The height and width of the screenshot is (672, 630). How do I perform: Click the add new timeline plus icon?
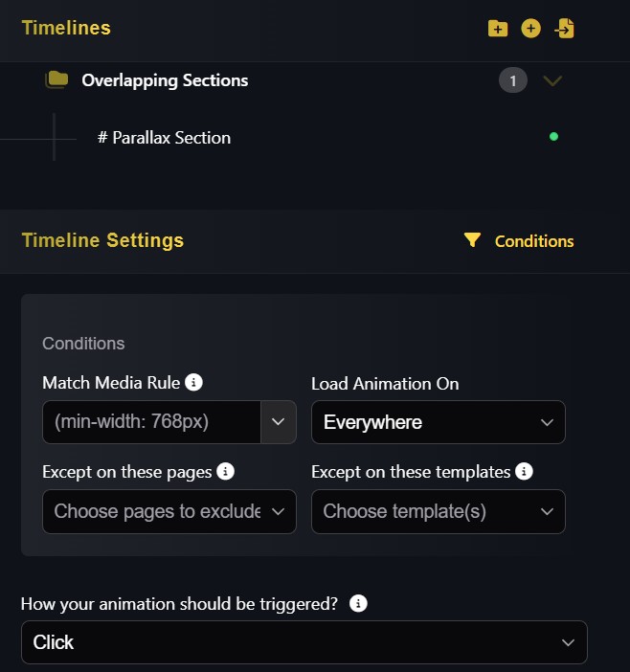(530, 29)
